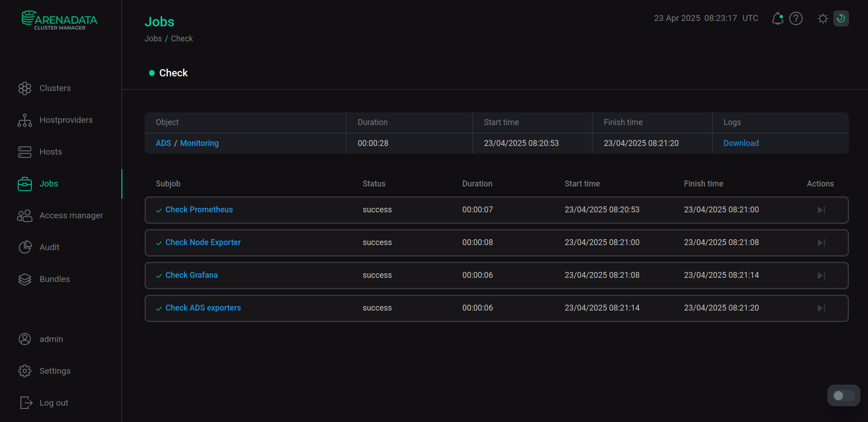This screenshot has width=868, height=422.
Task: Click the Subjob column header
Action: (x=168, y=184)
